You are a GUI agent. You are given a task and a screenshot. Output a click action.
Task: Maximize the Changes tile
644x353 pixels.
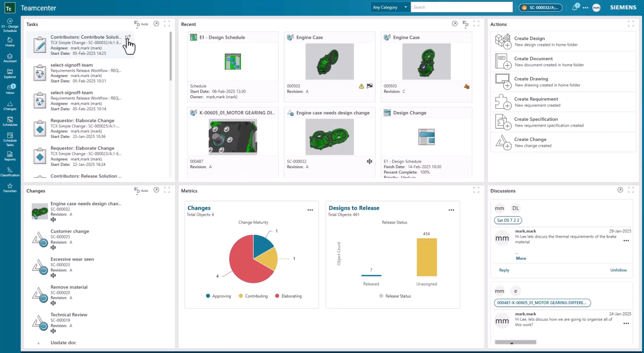tap(167, 190)
